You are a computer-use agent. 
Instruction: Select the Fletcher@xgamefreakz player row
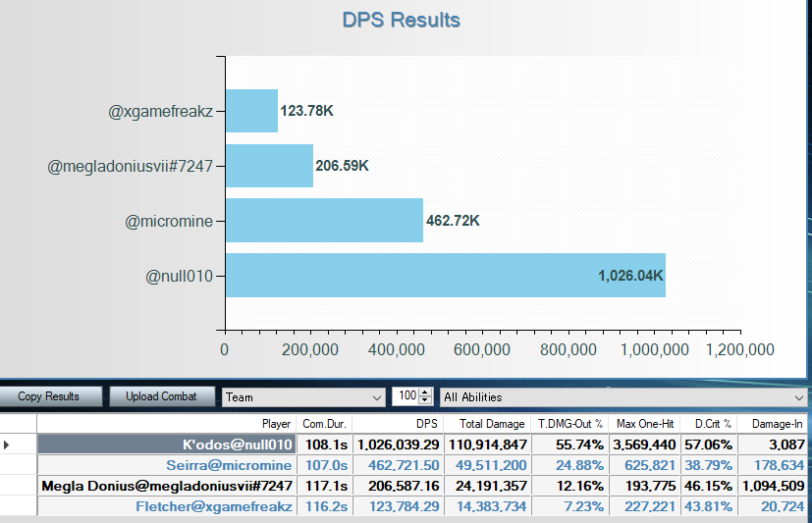click(x=165, y=506)
